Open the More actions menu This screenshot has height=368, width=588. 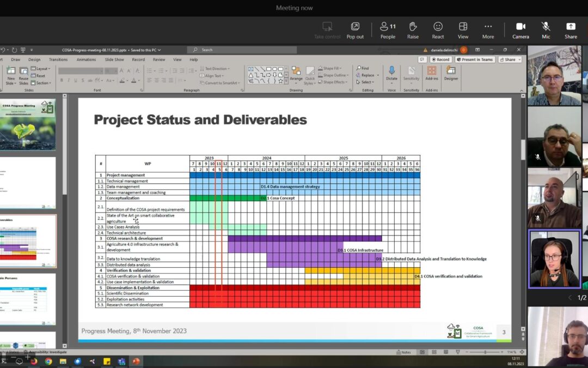click(488, 30)
